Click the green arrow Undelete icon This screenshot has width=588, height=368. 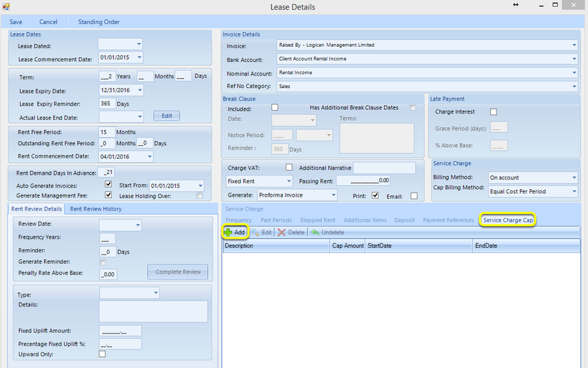click(315, 232)
